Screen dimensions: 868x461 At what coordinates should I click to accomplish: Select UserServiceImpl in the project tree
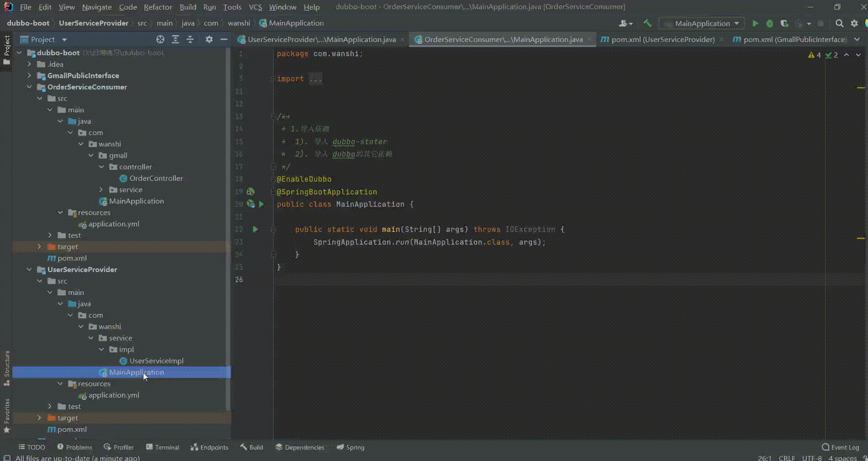coord(156,361)
